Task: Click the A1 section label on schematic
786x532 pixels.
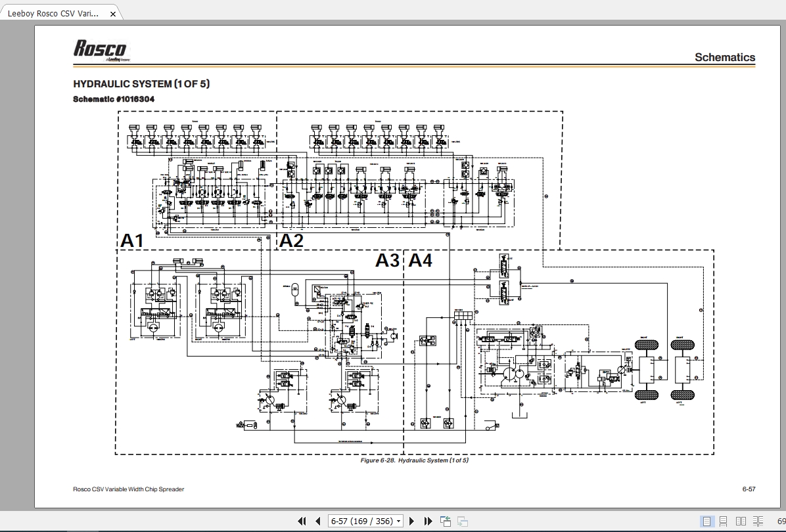Action: point(132,241)
